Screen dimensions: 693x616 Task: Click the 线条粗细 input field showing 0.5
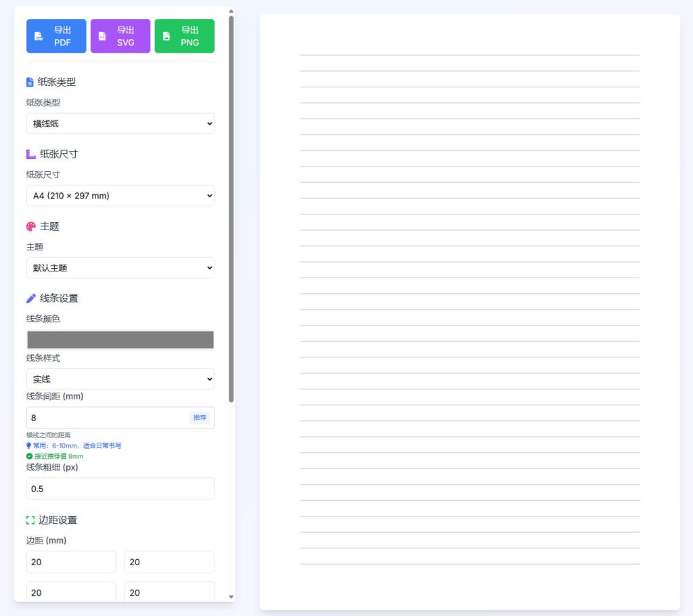(120, 489)
